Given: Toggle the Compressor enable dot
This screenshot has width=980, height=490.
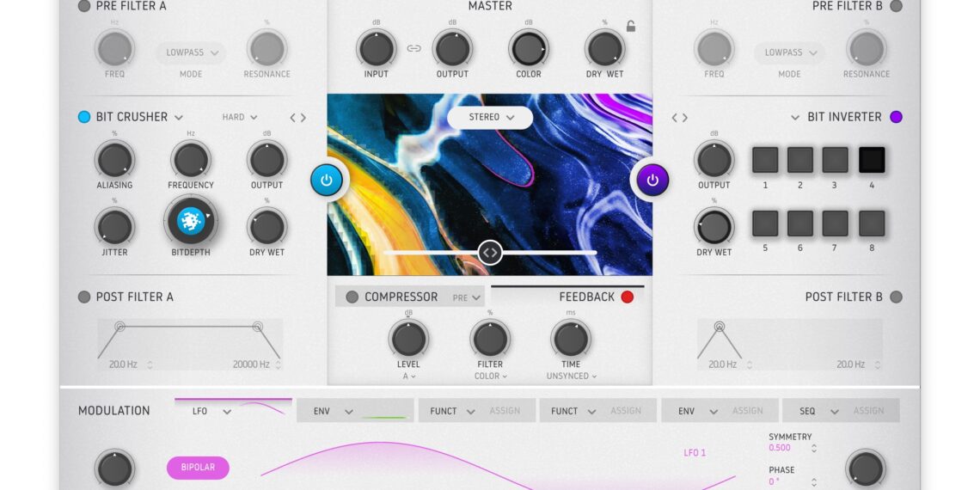Looking at the screenshot, I should coord(352,297).
